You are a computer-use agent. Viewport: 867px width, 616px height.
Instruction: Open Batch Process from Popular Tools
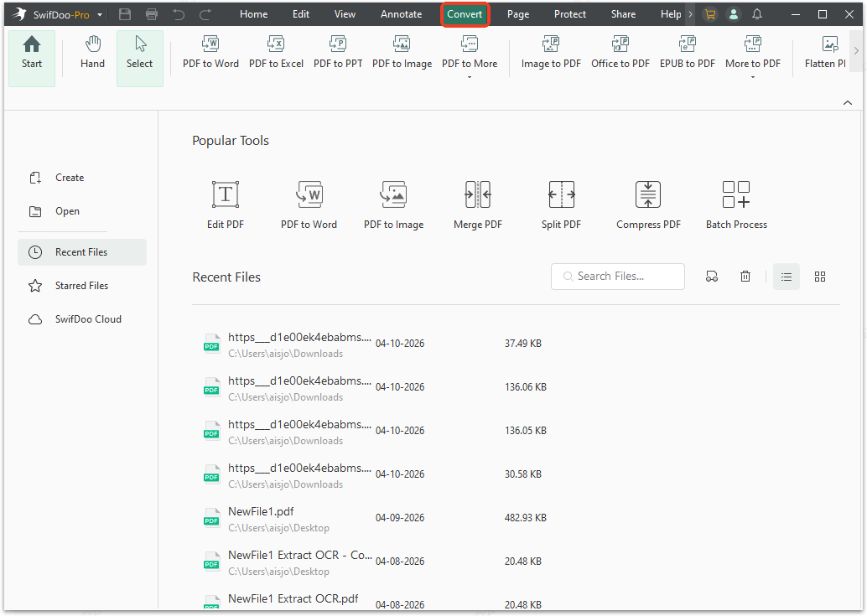click(x=735, y=204)
